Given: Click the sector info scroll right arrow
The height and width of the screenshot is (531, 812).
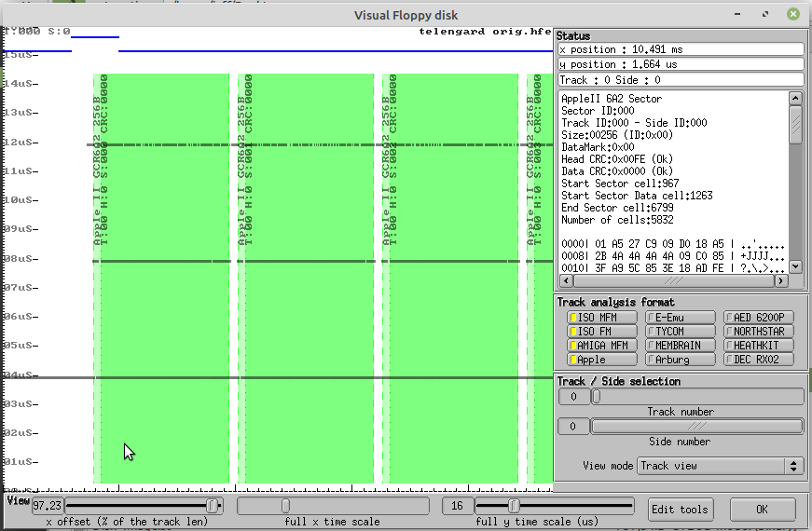Looking at the screenshot, I should (x=781, y=280).
